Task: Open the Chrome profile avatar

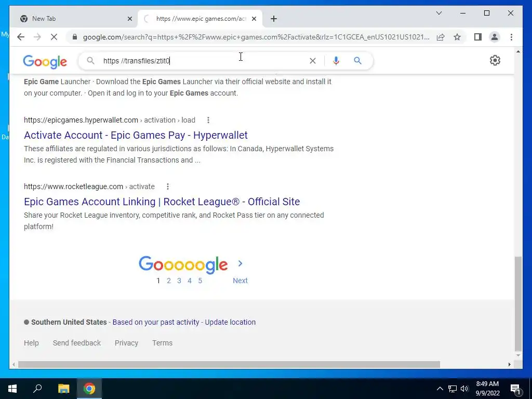Action: click(495, 37)
